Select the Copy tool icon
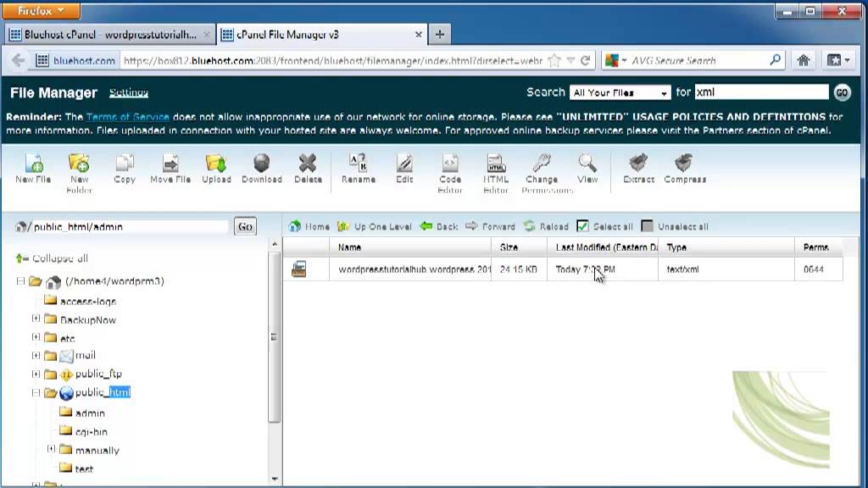868x488 pixels. [125, 169]
